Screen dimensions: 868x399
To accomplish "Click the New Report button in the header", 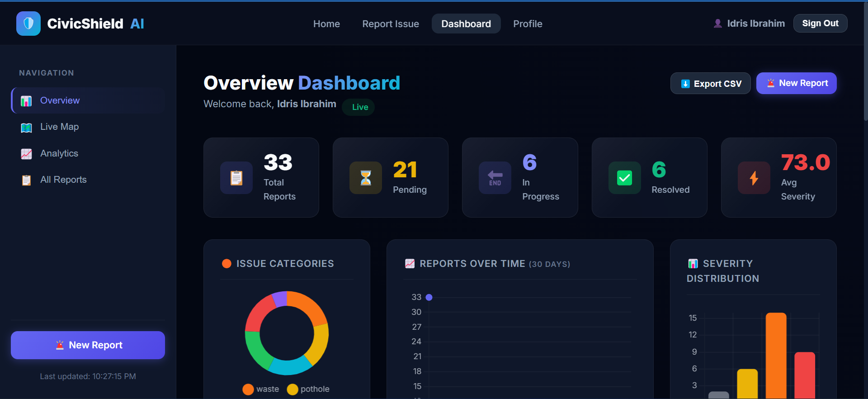I will coord(796,83).
